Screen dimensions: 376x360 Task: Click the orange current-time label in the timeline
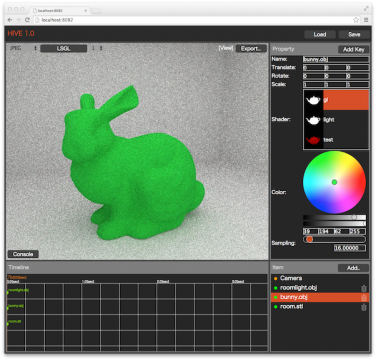(17, 277)
